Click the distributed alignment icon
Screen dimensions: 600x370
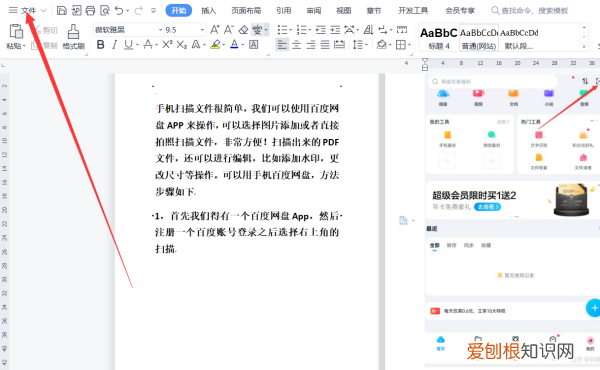[339, 45]
